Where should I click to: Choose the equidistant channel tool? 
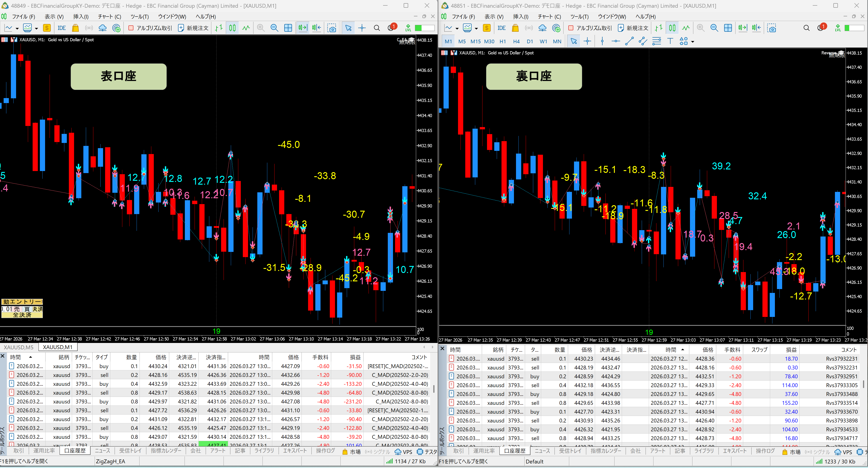pyautogui.click(x=643, y=41)
